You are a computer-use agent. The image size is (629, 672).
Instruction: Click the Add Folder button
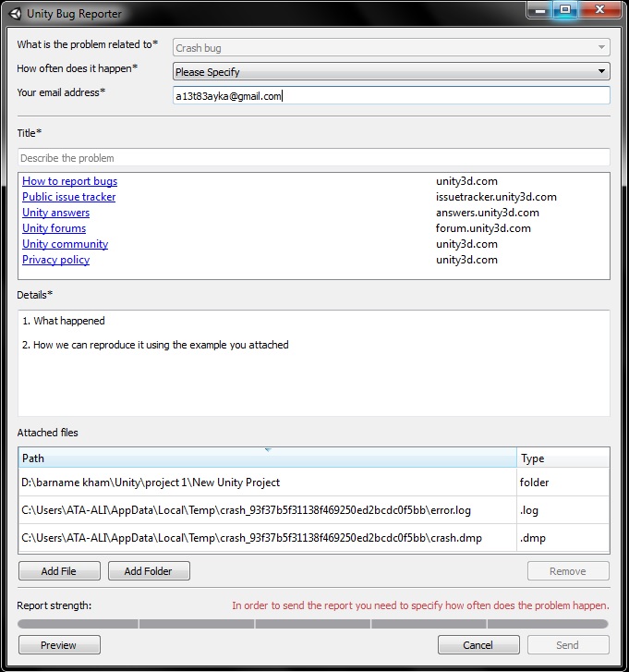149,571
